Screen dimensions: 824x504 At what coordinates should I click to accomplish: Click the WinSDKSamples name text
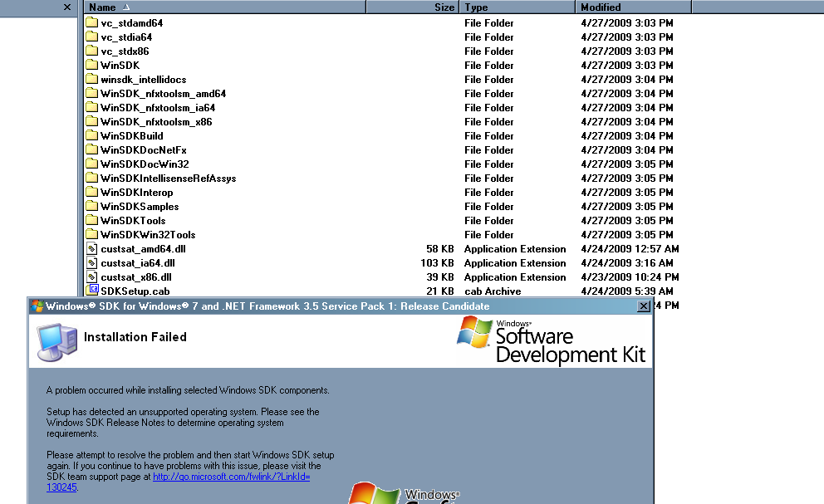(x=140, y=207)
